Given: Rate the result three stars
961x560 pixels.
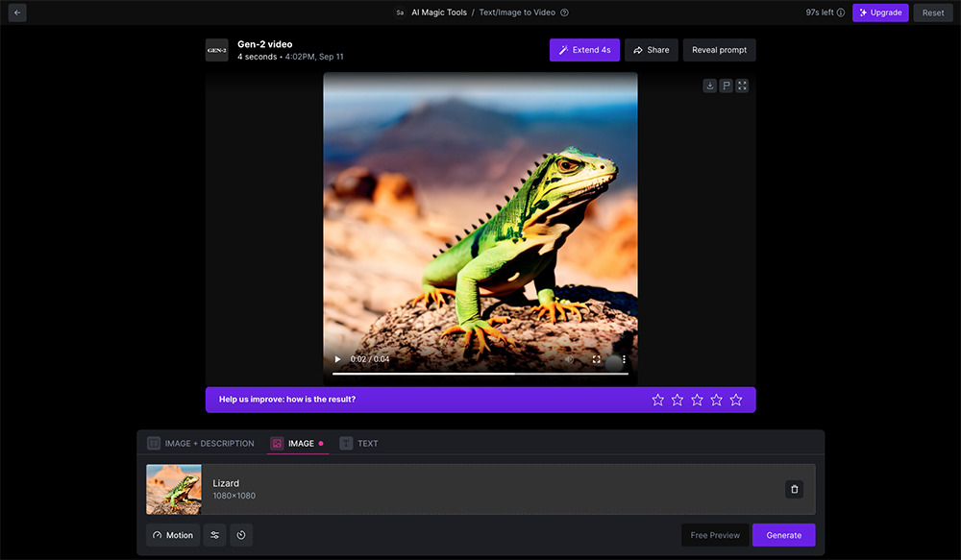Looking at the screenshot, I should click(697, 401).
